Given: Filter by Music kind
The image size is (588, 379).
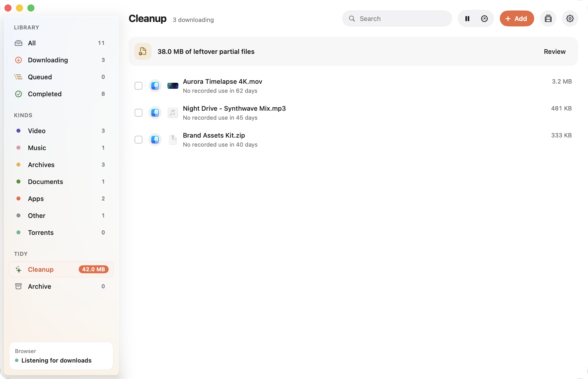Looking at the screenshot, I should point(61,148).
